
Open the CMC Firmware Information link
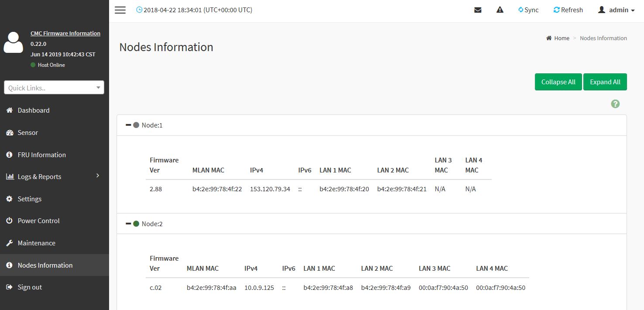click(x=65, y=34)
